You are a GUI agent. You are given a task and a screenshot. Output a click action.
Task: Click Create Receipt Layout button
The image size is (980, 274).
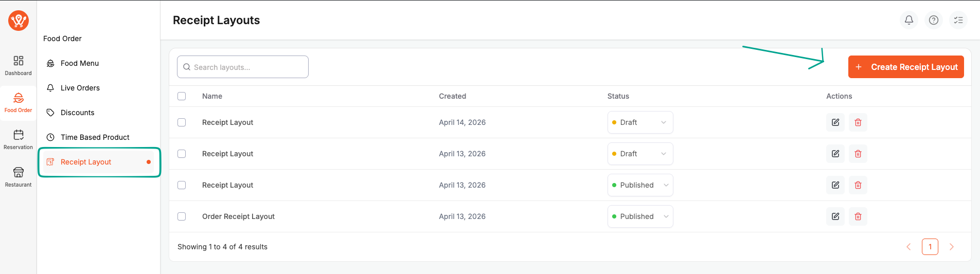click(905, 67)
